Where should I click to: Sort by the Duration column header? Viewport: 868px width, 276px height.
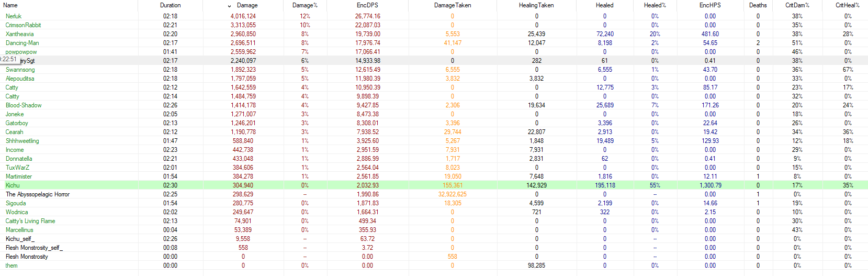pyautogui.click(x=170, y=5)
